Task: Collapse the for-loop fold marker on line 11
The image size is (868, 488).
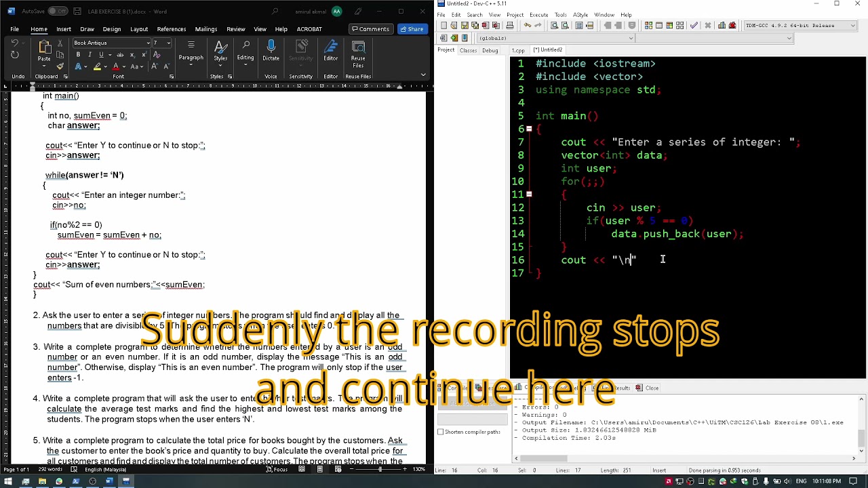Action: click(x=529, y=195)
